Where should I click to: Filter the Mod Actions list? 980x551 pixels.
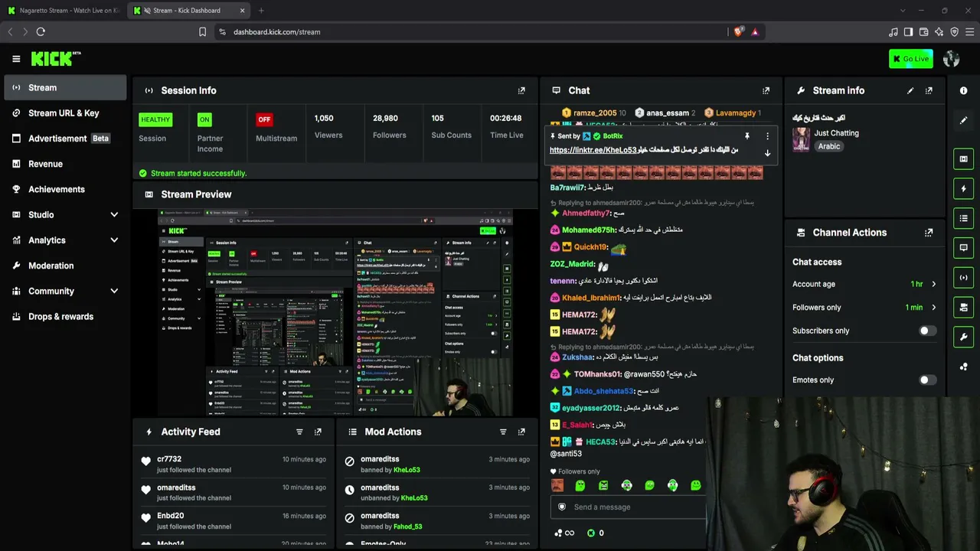(x=503, y=432)
